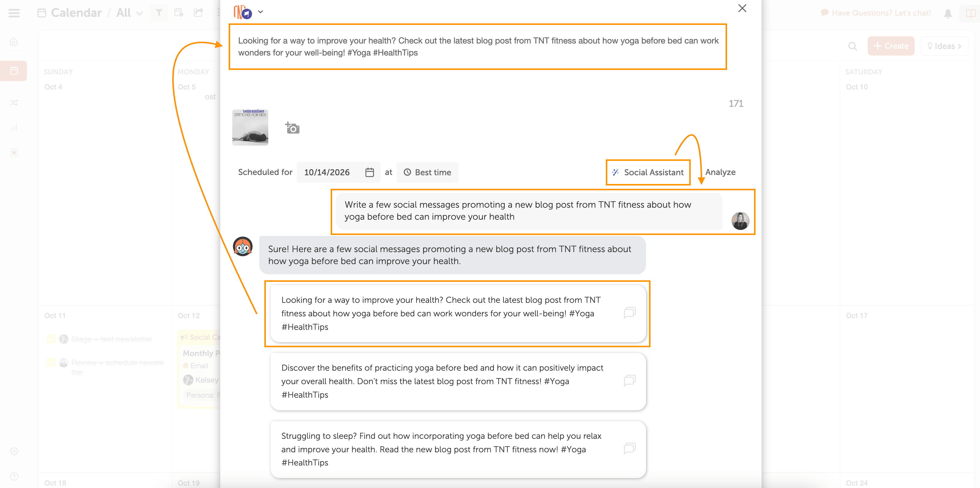
Task: Open the Ideas panel button
Action: point(944,46)
